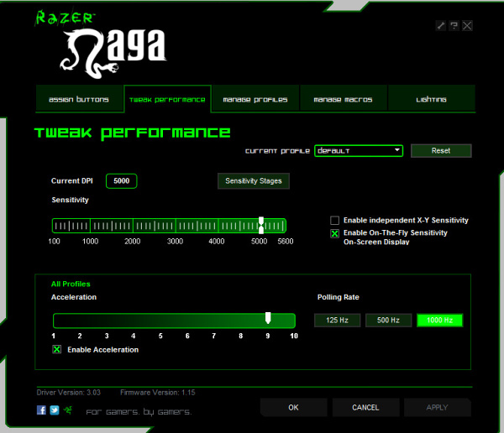Viewport: 504px width, 433px height.
Task: Switch to the Assign Buttons tab
Action: 79,99
